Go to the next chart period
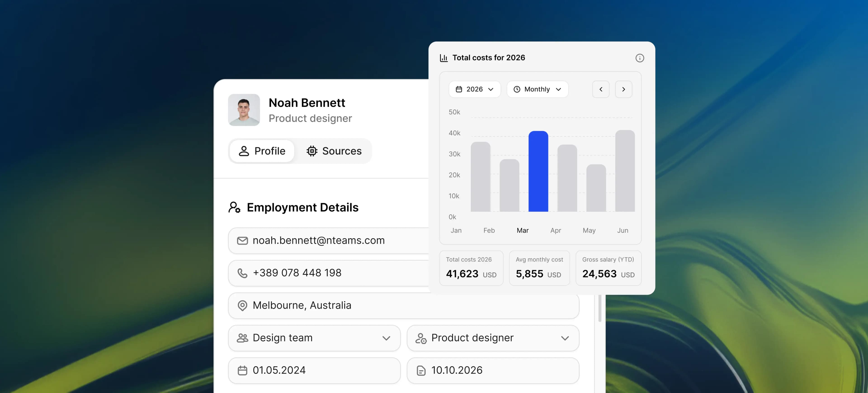Image resolution: width=868 pixels, height=393 pixels. click(623, 89)
